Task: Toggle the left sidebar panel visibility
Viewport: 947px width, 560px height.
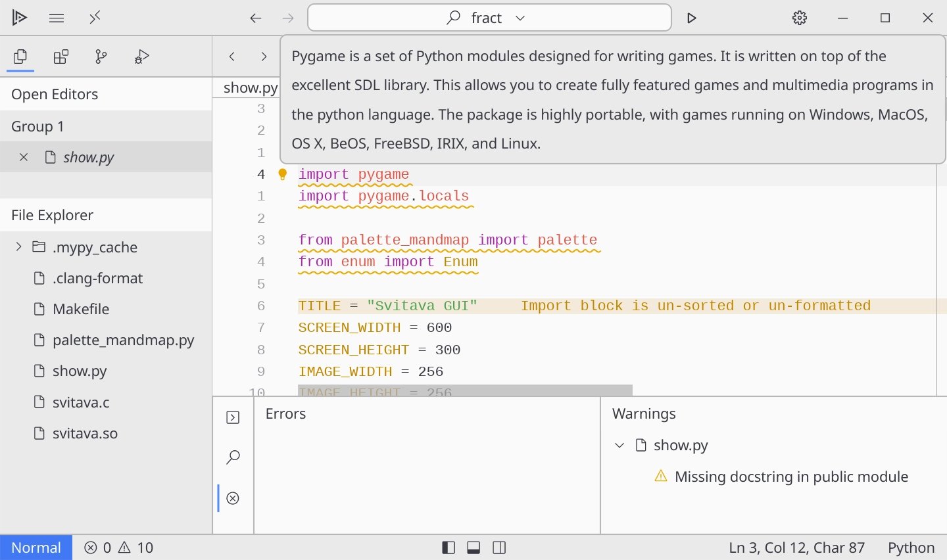Action: click(449, 548)
